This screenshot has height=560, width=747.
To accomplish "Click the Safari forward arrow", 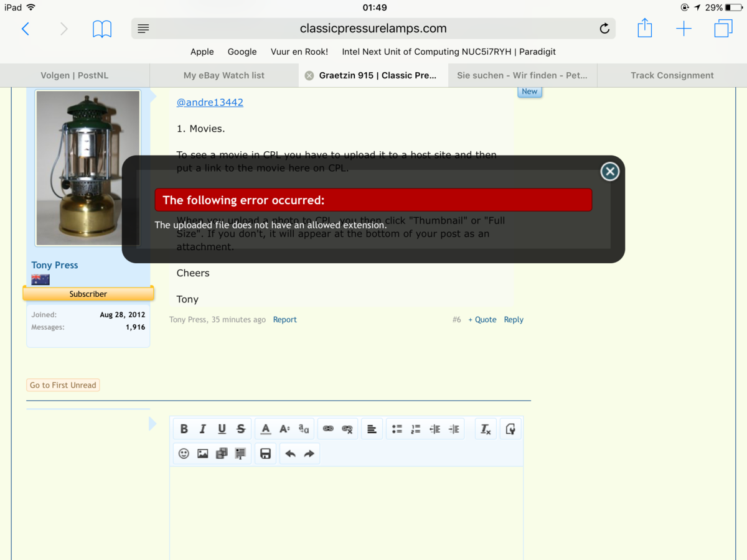I will pyautogui.click(x=64, y=29).
